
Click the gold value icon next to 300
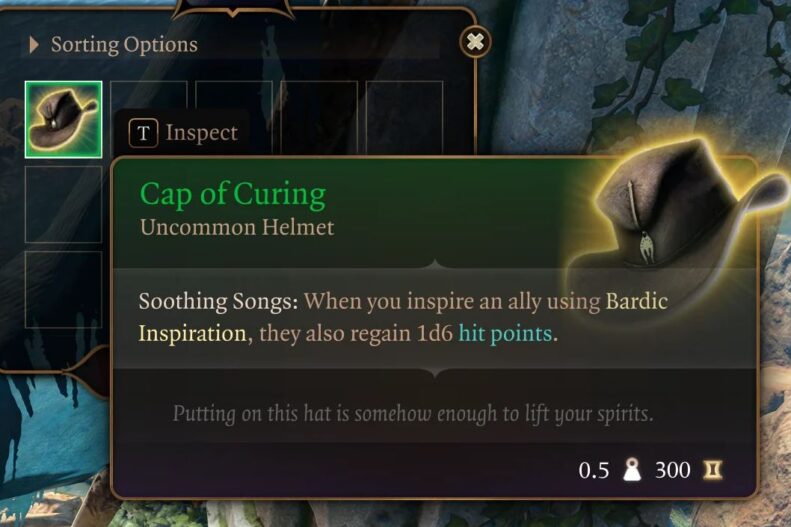(713, 470)
